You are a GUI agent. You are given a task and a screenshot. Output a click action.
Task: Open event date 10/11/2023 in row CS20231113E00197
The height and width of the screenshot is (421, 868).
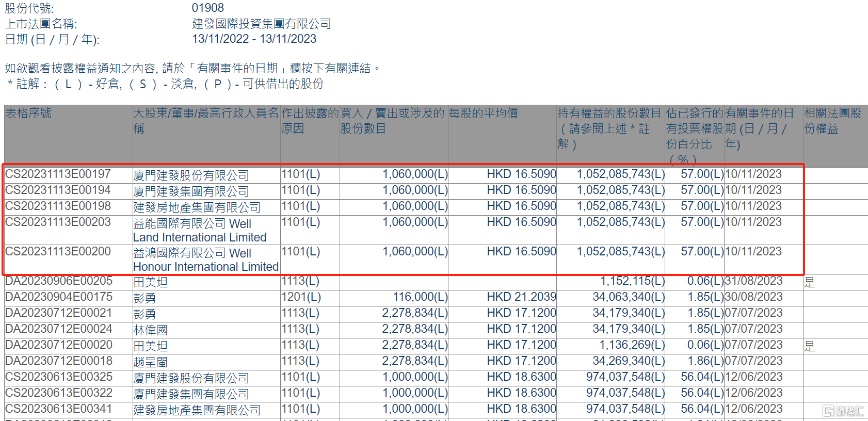753,174
